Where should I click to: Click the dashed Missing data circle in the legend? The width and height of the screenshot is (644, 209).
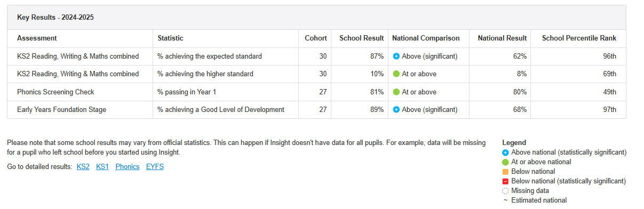pos(506,191)
